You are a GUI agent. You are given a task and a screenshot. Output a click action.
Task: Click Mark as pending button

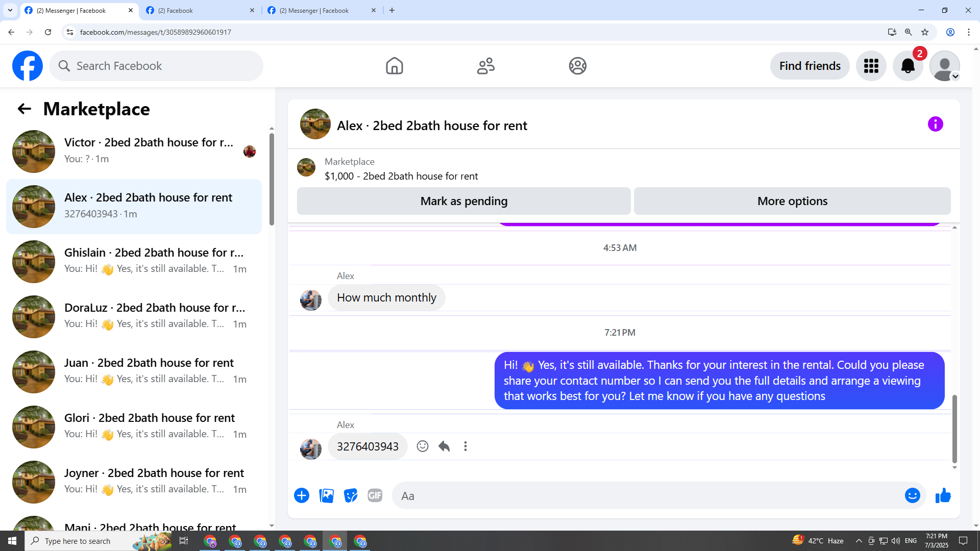coord(463,201)
